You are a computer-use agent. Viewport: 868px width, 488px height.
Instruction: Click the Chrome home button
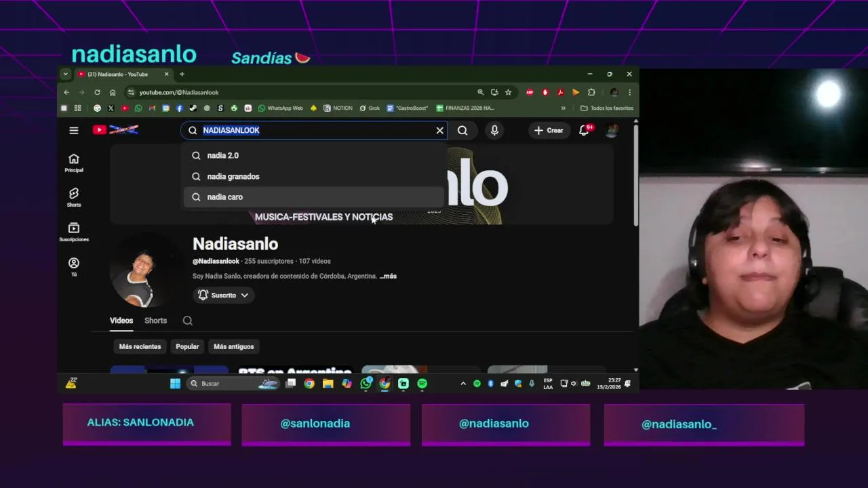coord(113,92)
